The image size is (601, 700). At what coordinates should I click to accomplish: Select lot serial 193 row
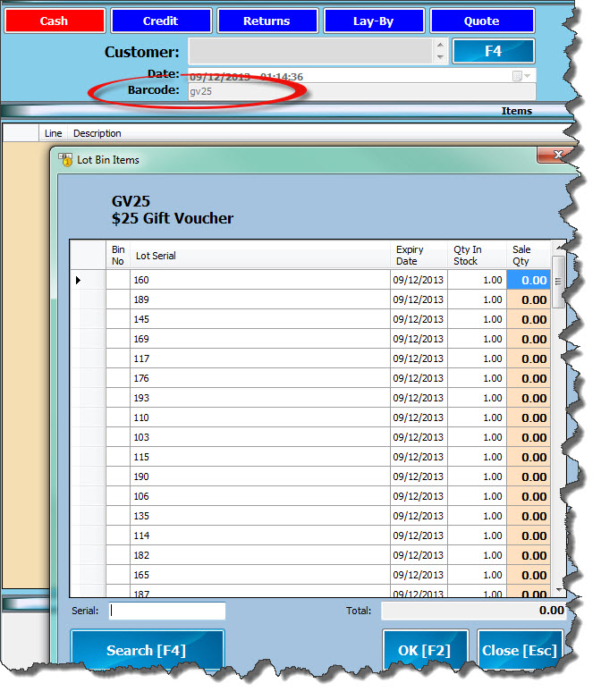coord(309,398)
